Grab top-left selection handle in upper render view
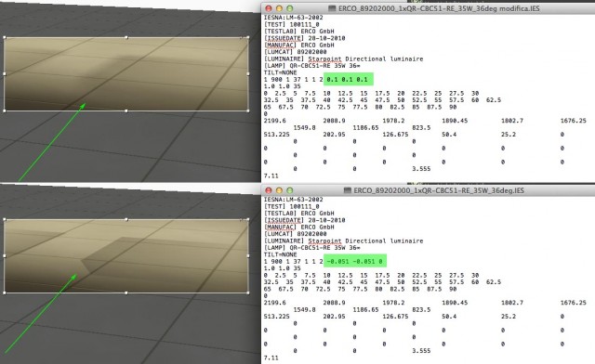The image size is (595, 364). (5, 37)
